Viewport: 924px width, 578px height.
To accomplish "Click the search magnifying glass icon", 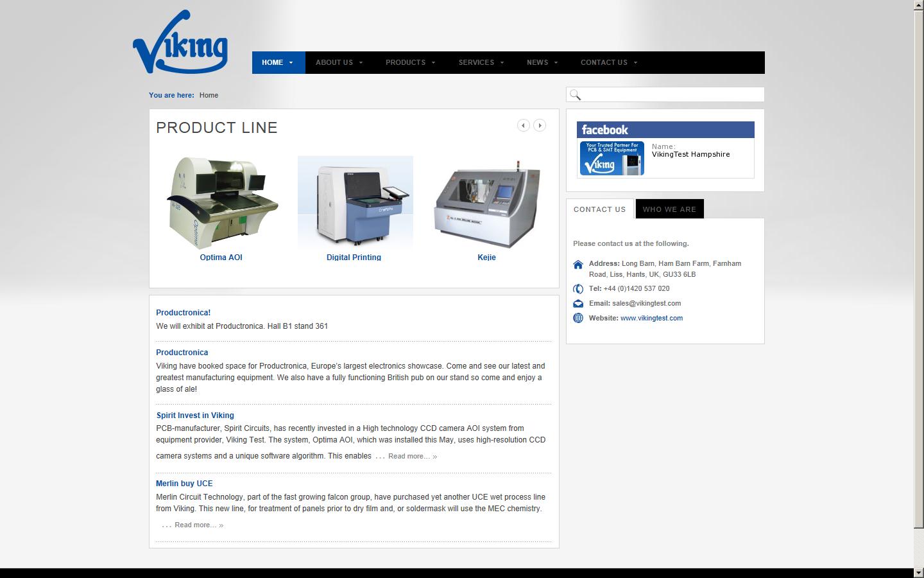I will click(x=575, y=94).
